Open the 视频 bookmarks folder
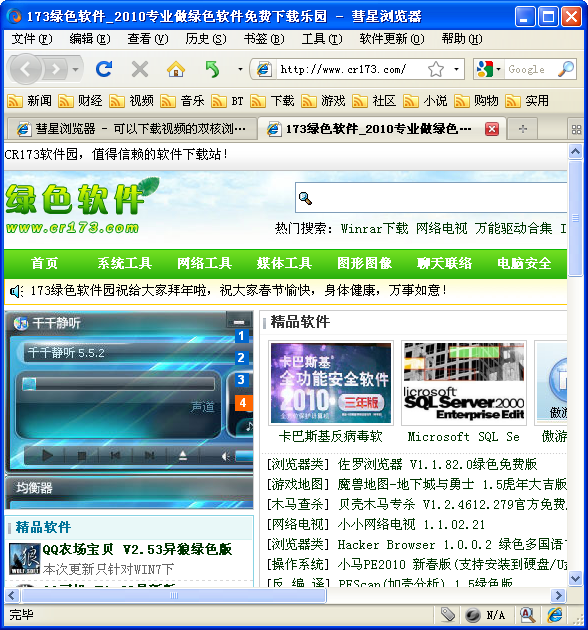Image resolution: width=588 pixels, height=630 pixels. pyautogui.click(x=131, y=101)
